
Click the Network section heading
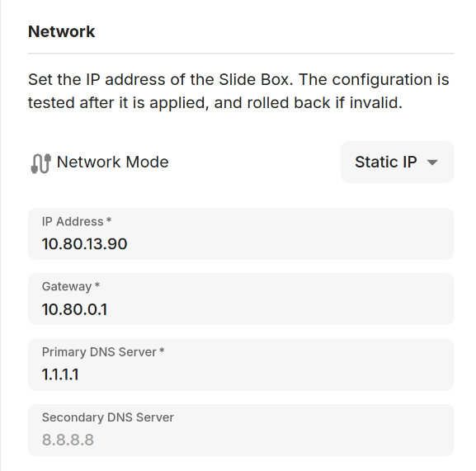(62, 31)
